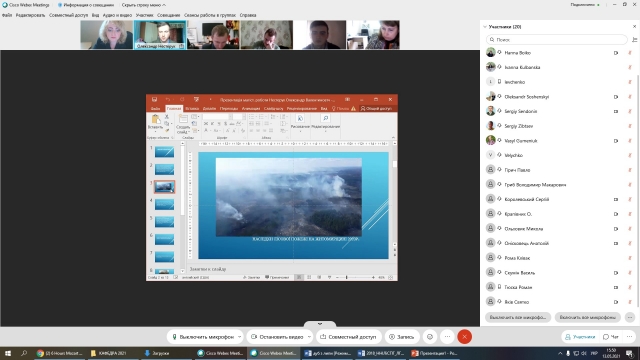
Task: Click Включить все микрофоны button
Action: coord(588,317)
